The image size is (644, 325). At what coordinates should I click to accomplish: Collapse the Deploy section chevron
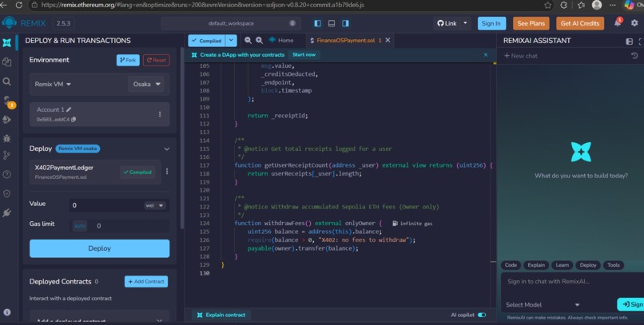coord(166,149)
